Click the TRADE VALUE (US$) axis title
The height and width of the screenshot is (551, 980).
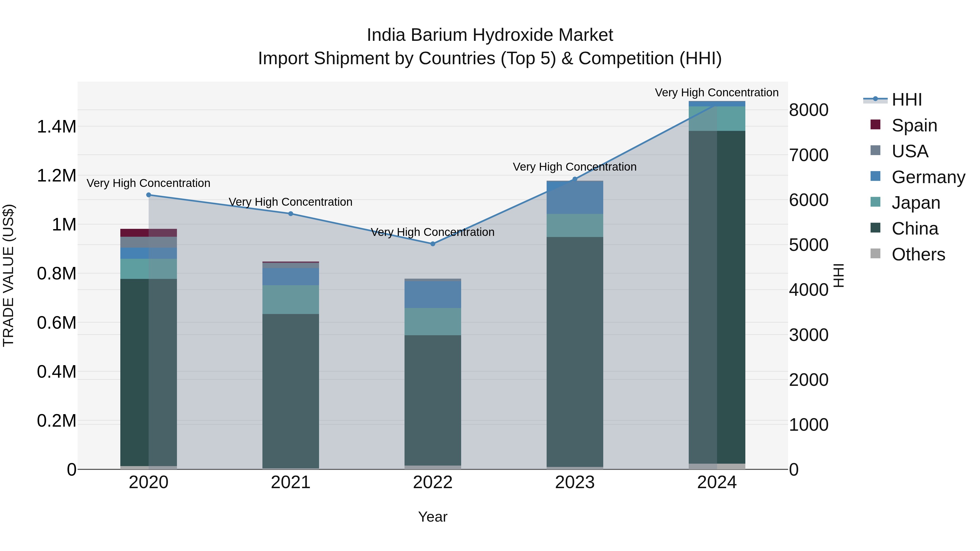click(8, 275)
